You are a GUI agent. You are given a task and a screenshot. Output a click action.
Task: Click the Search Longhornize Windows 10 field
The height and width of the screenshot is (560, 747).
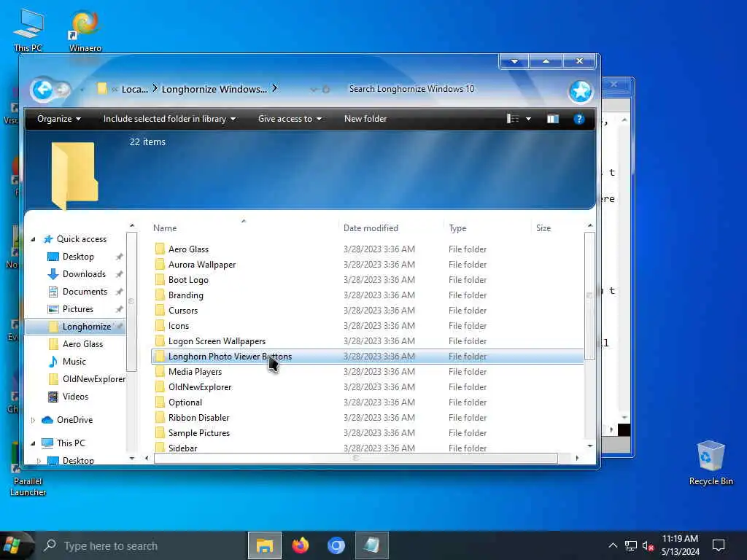452,89
